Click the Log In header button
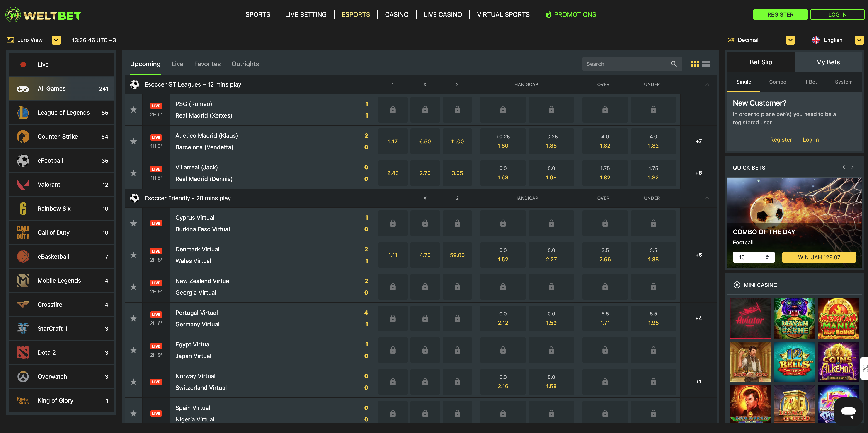Image resolution: width=868 pixels, height=433 pixels. click(x=837, y=14)
